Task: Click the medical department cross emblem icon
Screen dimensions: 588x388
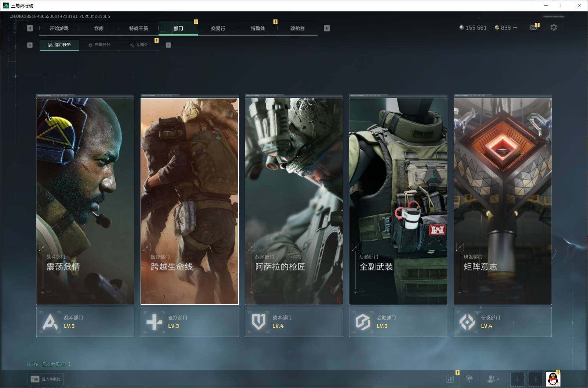Action: coord(154,322)
